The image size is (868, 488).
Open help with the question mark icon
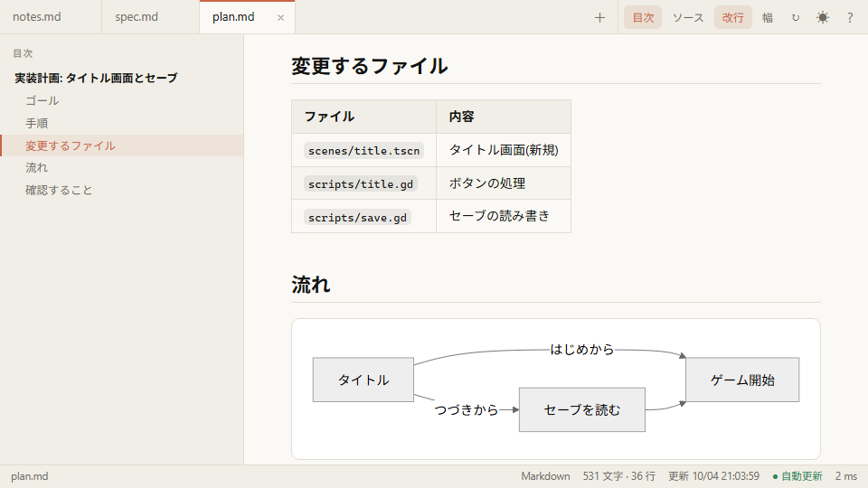click(x=850, y=18)
